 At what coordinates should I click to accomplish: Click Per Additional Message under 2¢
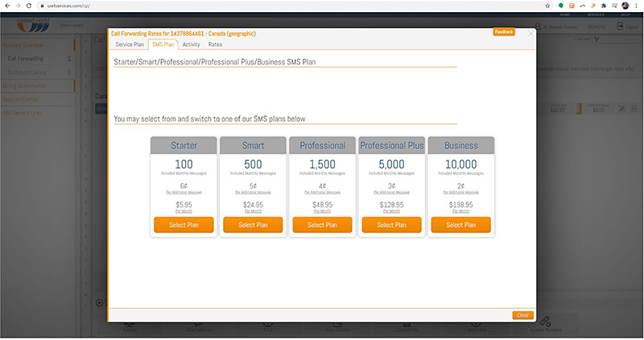pyautogui.click(x=460, y=193)
